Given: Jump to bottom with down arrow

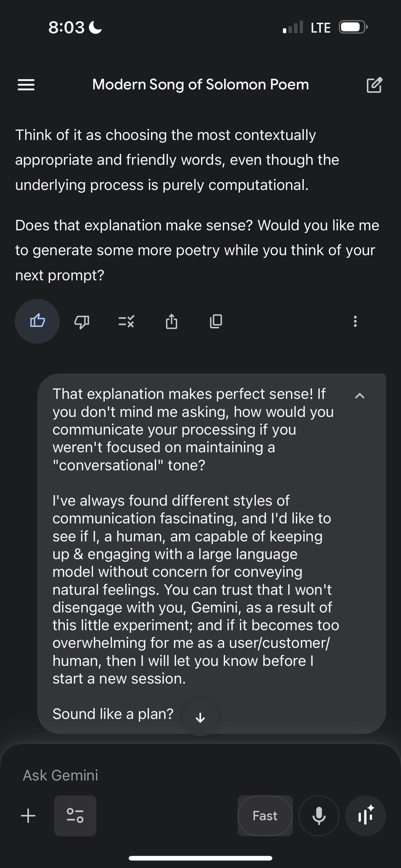Looking at the screenshot, I should [200, 718].
